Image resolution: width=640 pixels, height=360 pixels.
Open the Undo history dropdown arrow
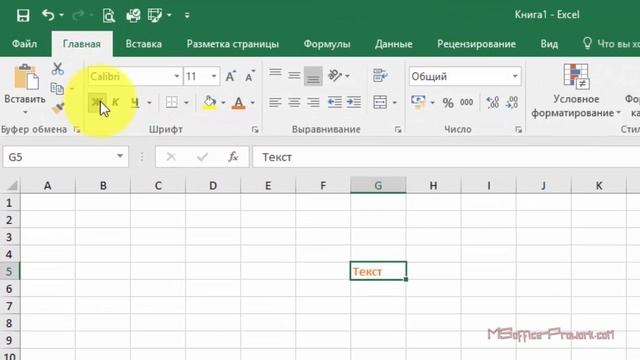tap(62, 16)
